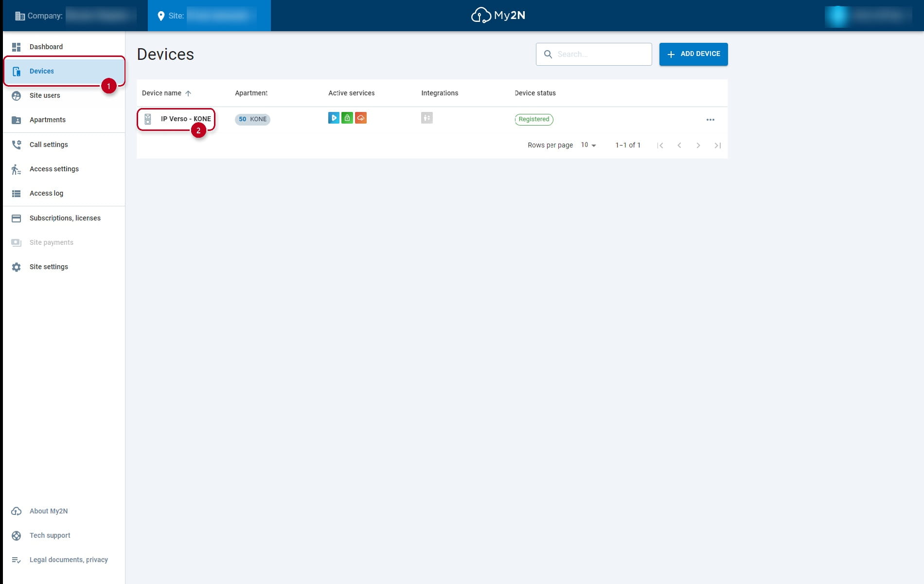This screenshot has width=924, height=584.
Task: Click the gray elevator integration icon
Action: [427, 118]
